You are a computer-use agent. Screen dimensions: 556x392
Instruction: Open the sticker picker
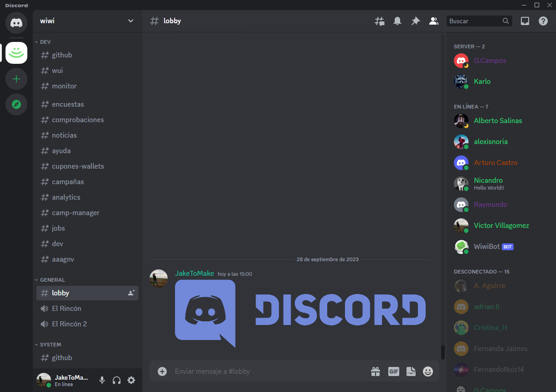coord(411,371)
